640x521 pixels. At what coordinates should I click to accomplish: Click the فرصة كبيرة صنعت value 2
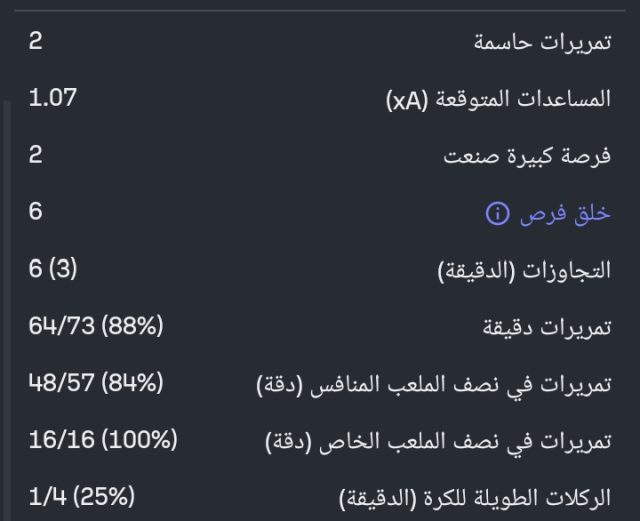[x=35, y=156]
